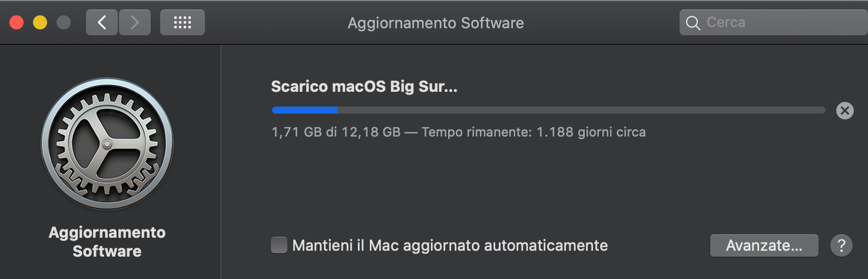Go back with the left chevron button
This screenshot has width=868, height=279.
click(102, 22)
